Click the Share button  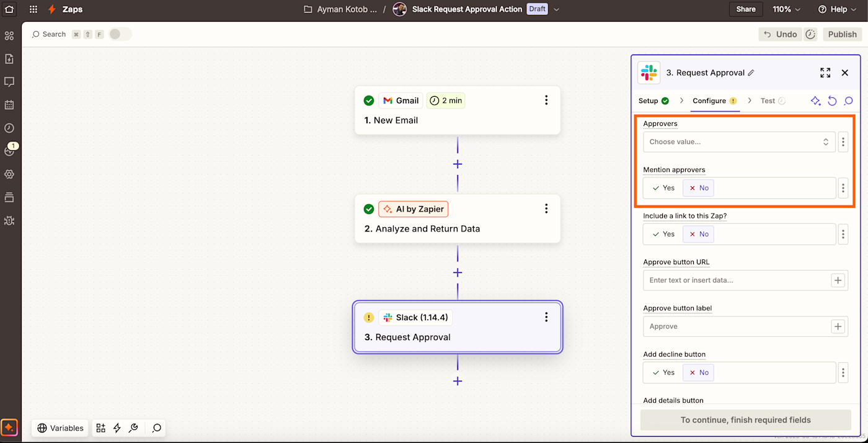tap(746, 9)
